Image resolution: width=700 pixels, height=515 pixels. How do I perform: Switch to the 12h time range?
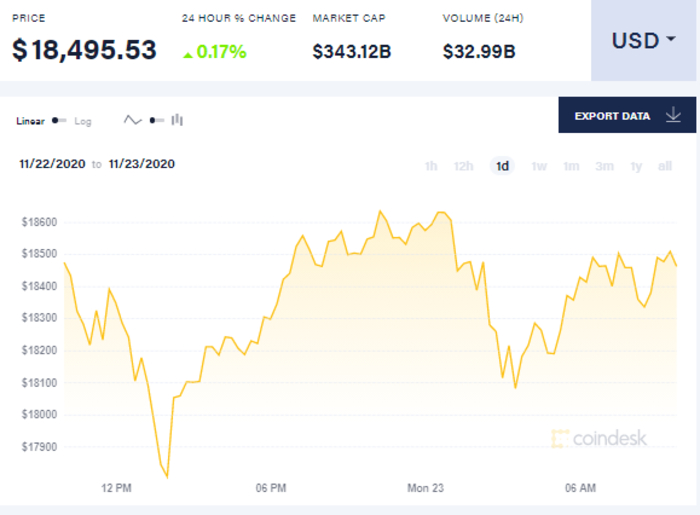(463, 166)
